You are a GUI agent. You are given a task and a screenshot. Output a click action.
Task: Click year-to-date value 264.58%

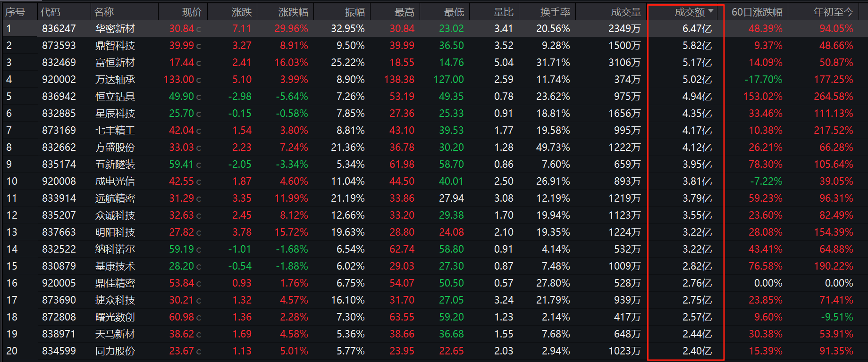coord(834,97)
